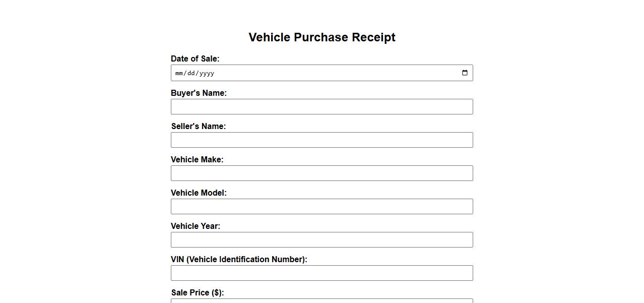Click the "Sale Price ($):" label
Screen dimensions: 644x303
[198, 293]
